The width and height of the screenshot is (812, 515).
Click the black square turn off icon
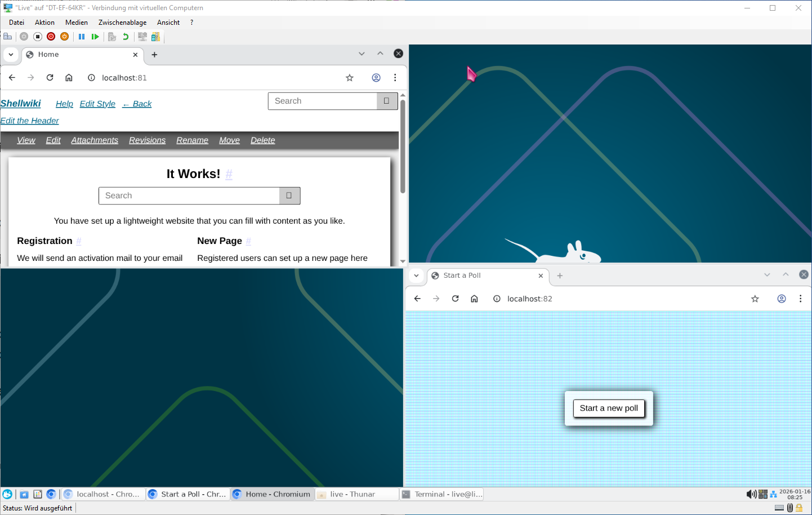pyautogui.click(x=38, y=37)
